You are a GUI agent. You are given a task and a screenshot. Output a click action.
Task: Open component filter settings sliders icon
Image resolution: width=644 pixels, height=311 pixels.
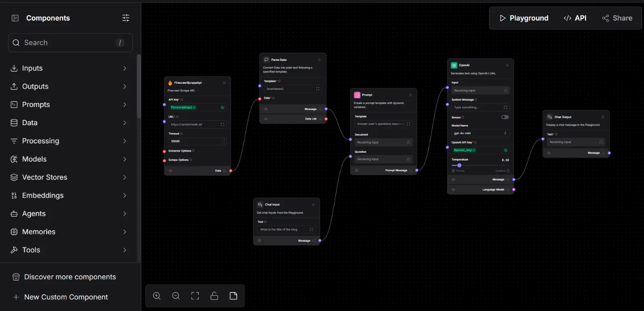(x=126, y=18)
